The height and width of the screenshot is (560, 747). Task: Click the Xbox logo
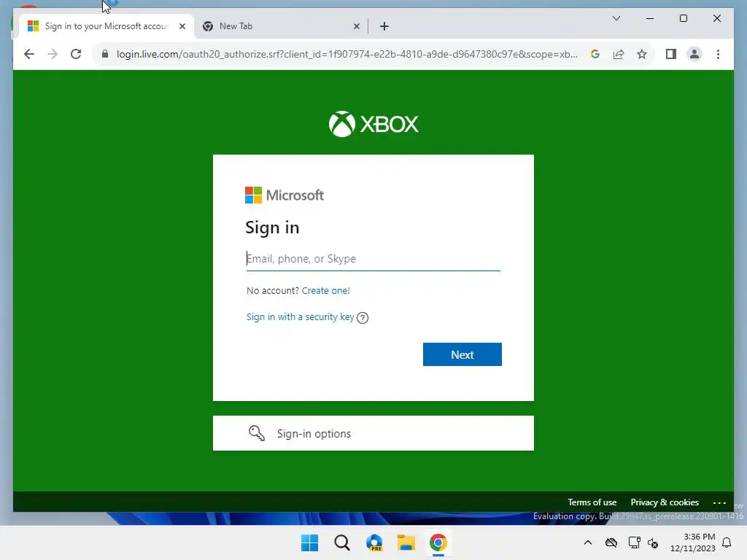[x=373, y=124]
